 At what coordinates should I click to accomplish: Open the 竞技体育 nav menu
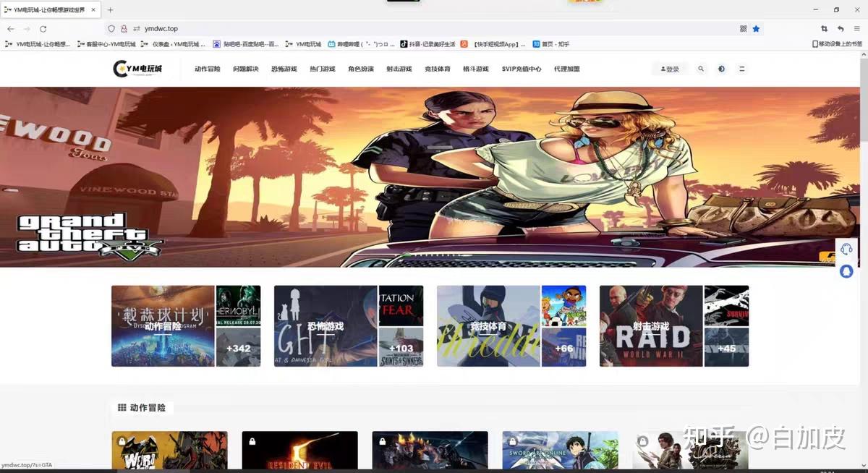(x=438, y=69)
